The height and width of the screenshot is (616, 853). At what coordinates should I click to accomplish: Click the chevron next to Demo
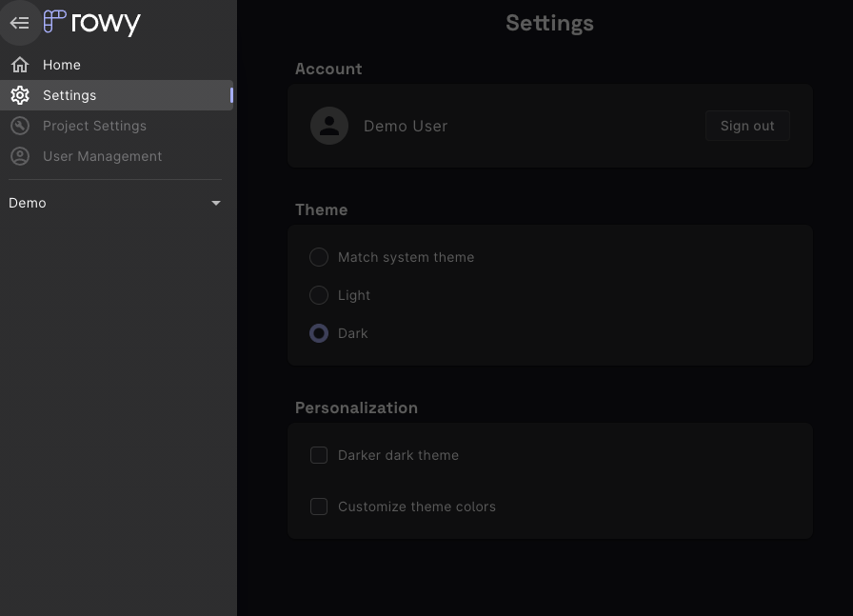[x=216, y=203]
